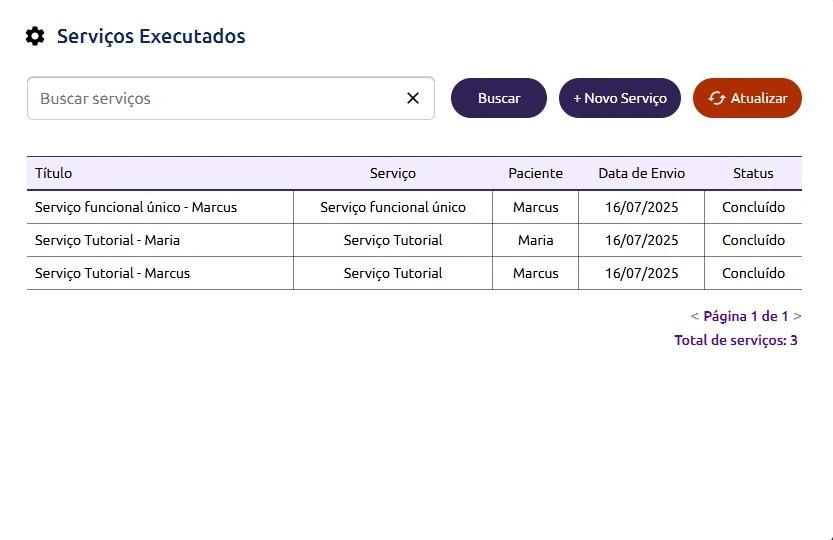Select the Serviço Tutorial - Maria row

[108, 240]
